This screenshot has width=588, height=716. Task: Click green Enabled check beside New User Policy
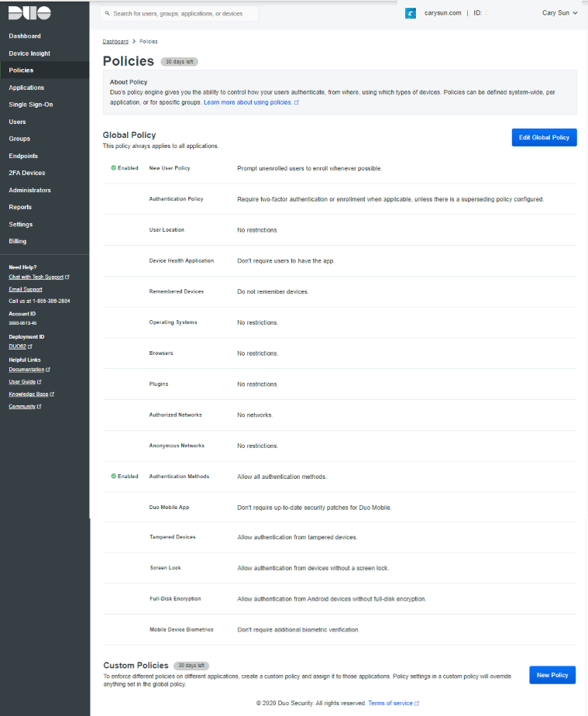pyautogui.click(x=113, y=168)
